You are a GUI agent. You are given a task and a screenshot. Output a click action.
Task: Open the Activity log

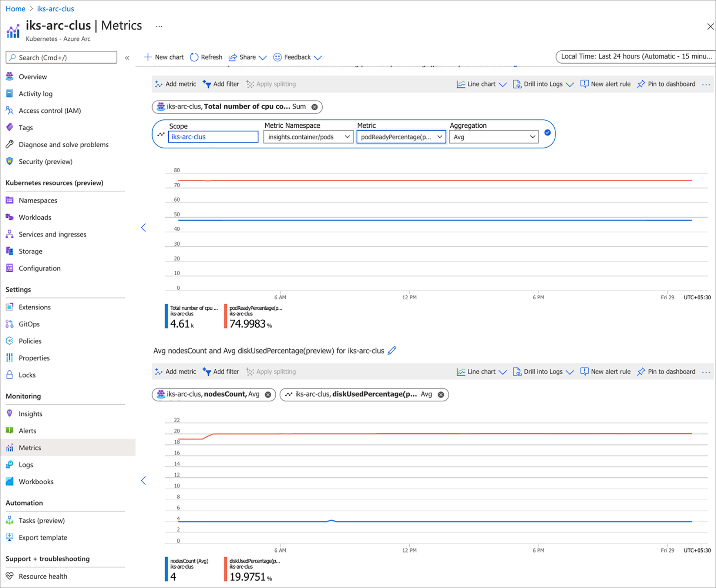(35, 93)
